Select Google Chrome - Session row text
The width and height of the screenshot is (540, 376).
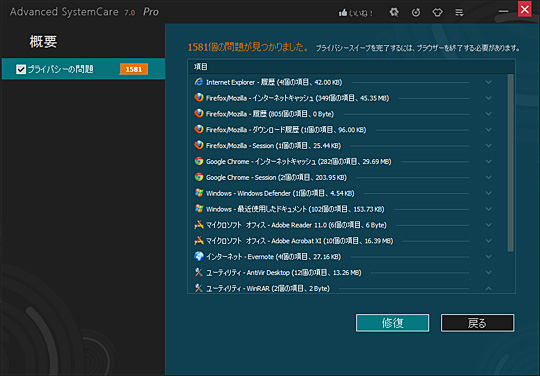click(x=276, y=177)
